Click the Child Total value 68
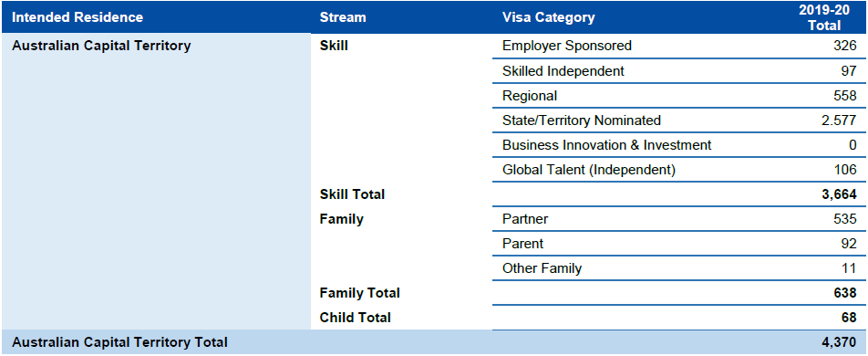 click(x=848, y=317)
